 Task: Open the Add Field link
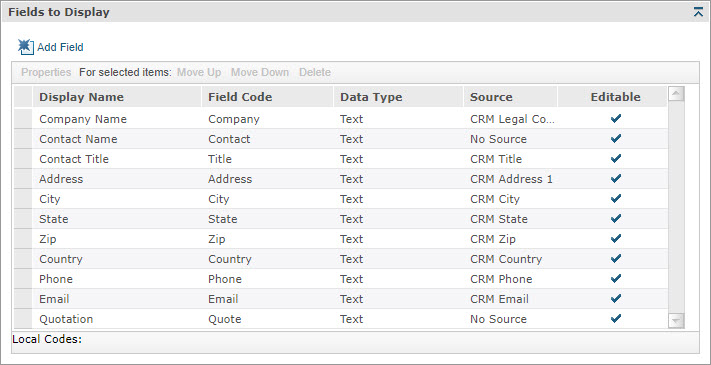60,47
